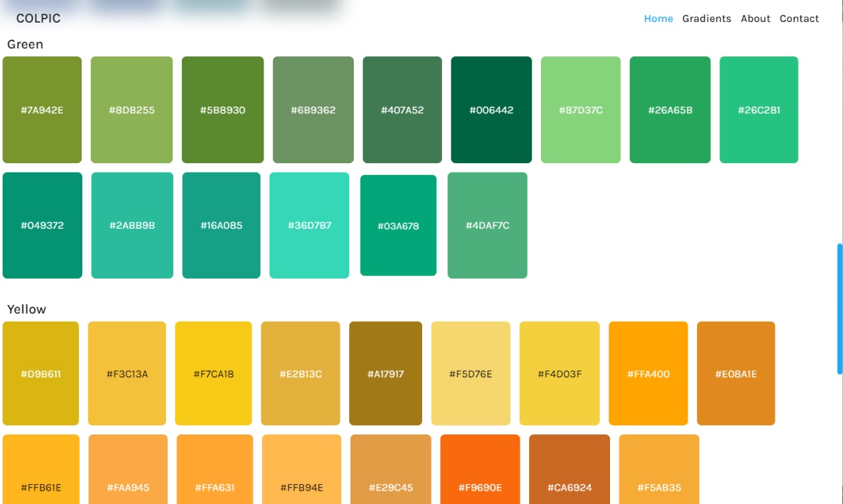
Task: Select the #FFA631 swatch
Action: 214,469
